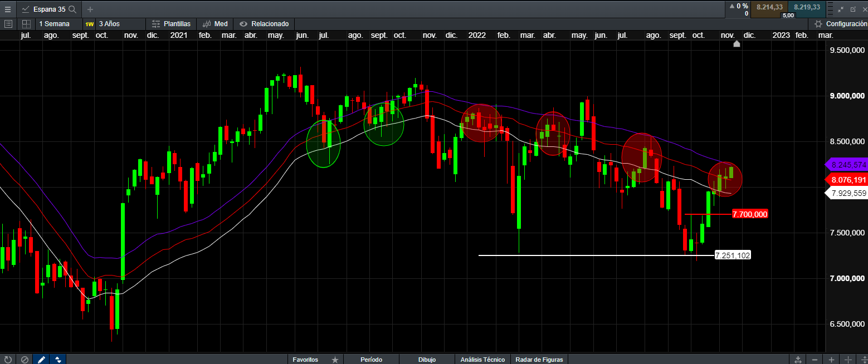Screen dimensions: 868x364
Task: Open the Dibujo drawing menu
Action: pos(427,360)
